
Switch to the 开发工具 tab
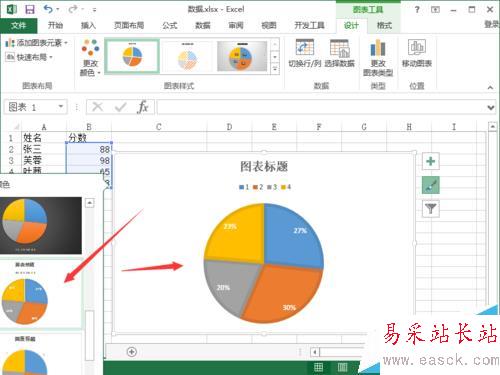tap(309, 25)
